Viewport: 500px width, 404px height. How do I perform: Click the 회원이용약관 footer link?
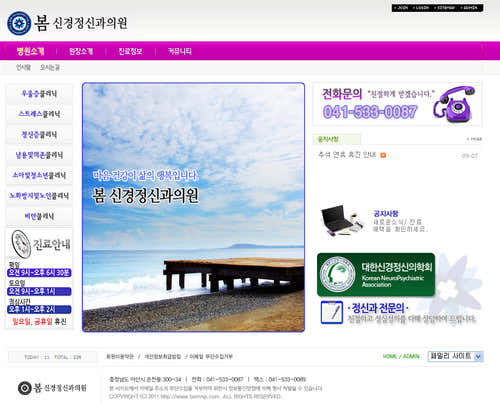120,357
